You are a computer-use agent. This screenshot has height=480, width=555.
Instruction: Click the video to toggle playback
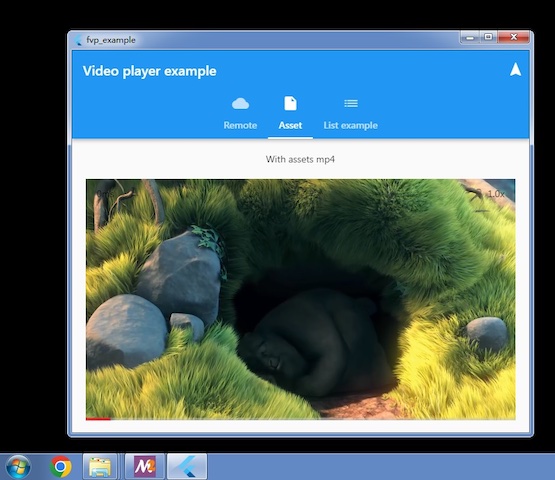tap(301, 299)
